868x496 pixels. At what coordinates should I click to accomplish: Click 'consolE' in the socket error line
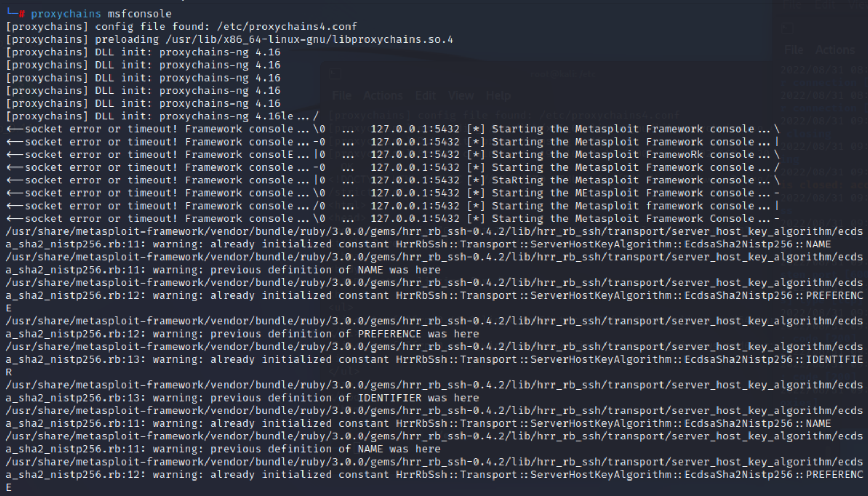click(x=271, y=155)
